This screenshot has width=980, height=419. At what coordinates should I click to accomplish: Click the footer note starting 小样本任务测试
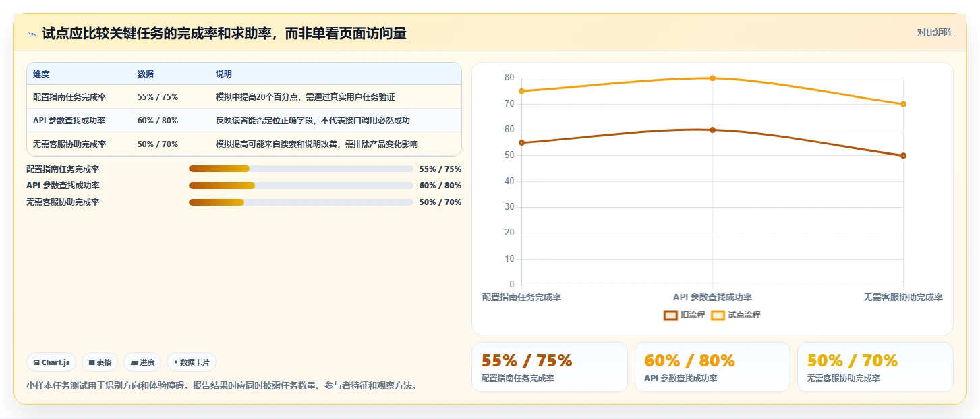pos(223,386)
